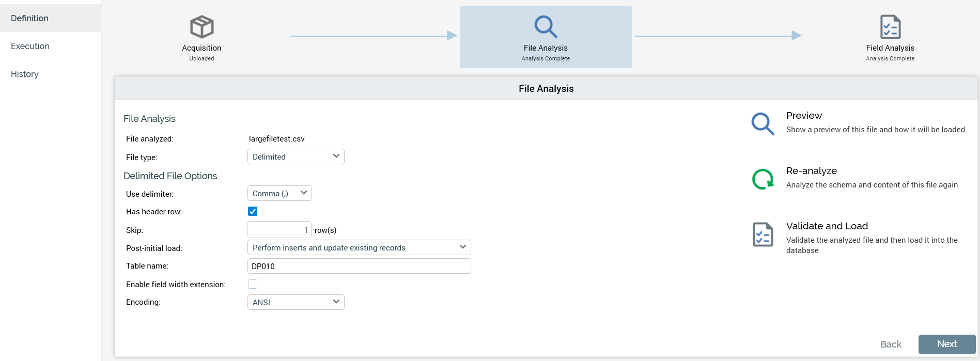The image size is (980, 361).
Task: Switch to the Execution tab
Action: (30, 46)
